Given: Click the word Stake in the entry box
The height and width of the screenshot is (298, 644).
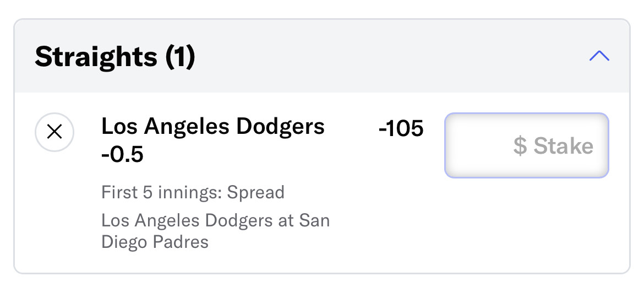Looking at the screenshot, I should pyautogui.click(x=564, y=146).
